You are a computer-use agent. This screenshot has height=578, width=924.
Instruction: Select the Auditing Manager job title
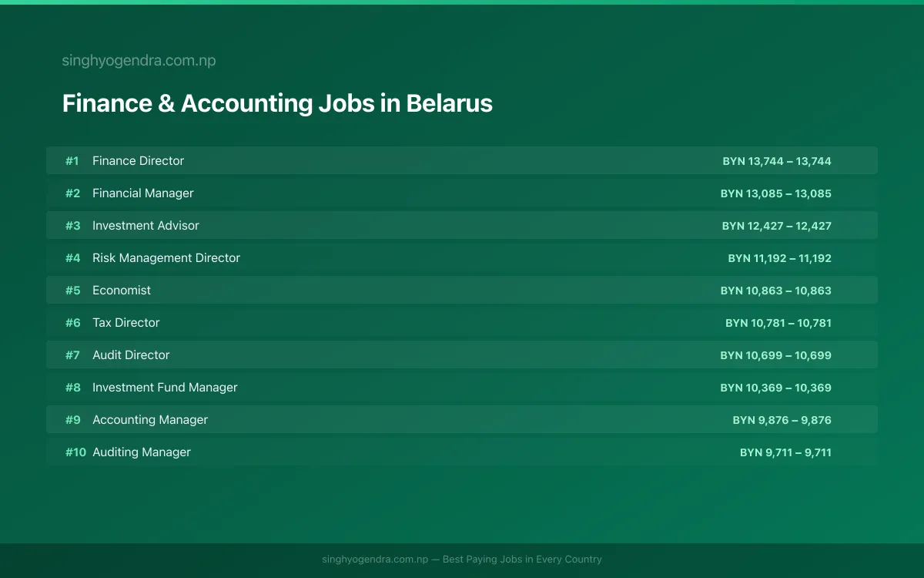point(142,452)
